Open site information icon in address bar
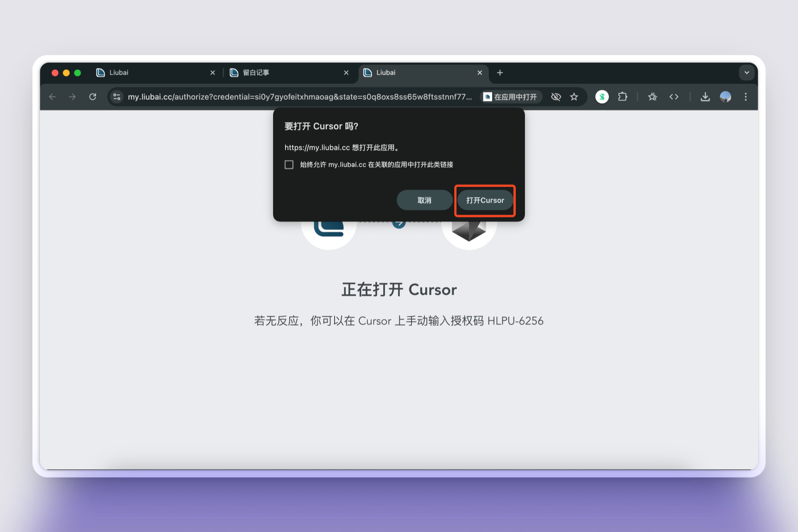 pyautogui.click(x=117, y=96)
